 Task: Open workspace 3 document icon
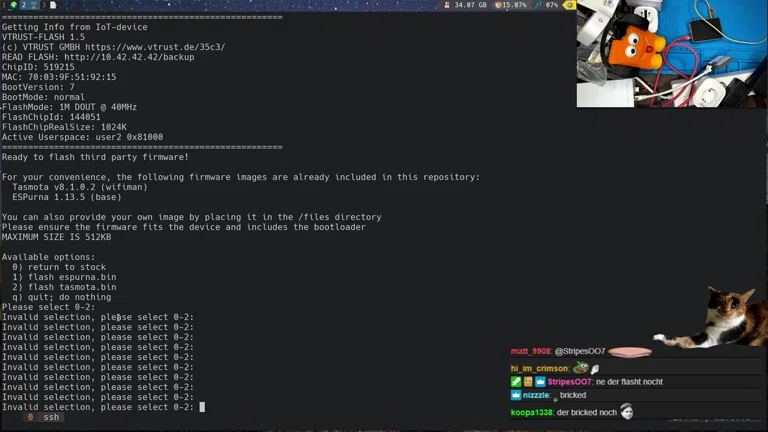point(53,5)
